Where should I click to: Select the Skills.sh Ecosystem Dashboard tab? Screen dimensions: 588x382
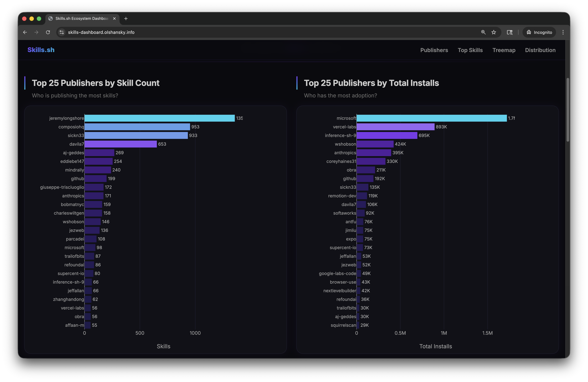[x=81, y=19]
